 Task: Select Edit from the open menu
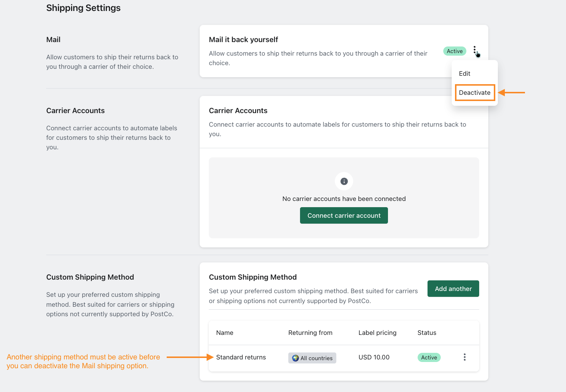tap(465, 74)
